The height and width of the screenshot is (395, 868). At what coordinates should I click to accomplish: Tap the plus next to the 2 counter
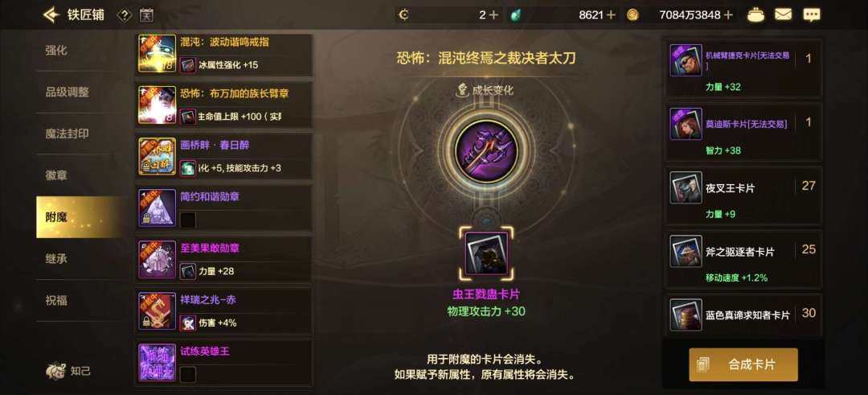[493, 15]
